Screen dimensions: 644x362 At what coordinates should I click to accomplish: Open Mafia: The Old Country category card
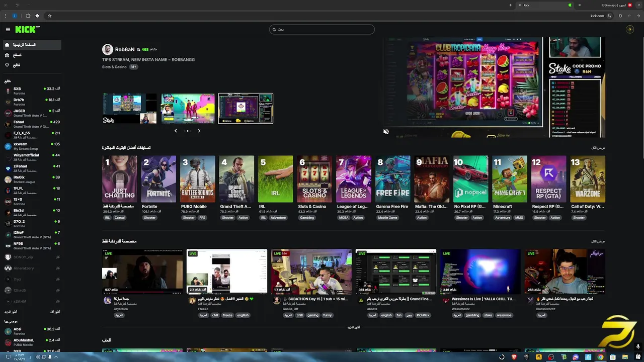coord(432,179)
